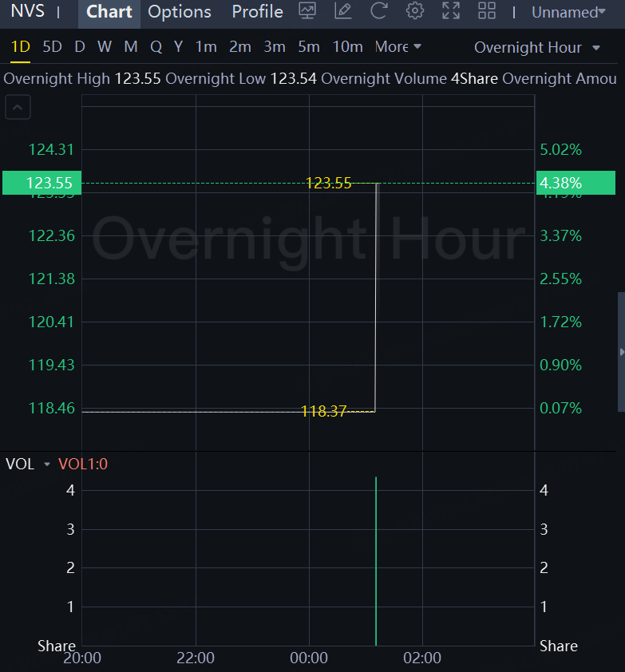This screenshot has width=625, height=672.
Task: Open chart settings gear icon
Action: (414, 11)
